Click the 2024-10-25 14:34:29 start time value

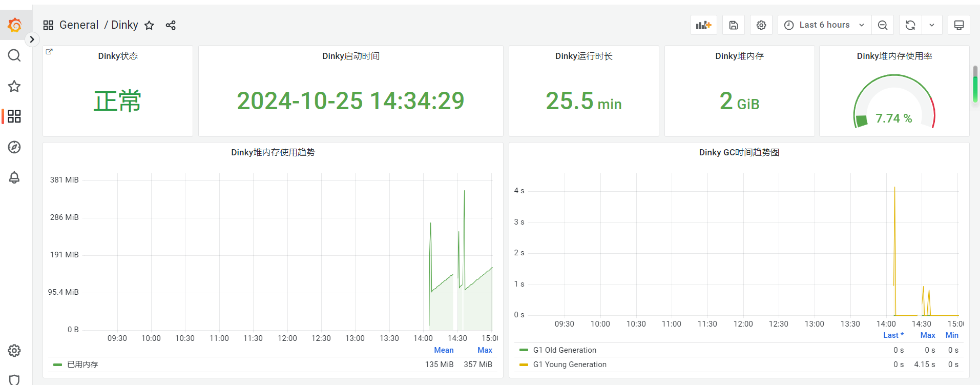pyautogui.click(x=350, y=100)
